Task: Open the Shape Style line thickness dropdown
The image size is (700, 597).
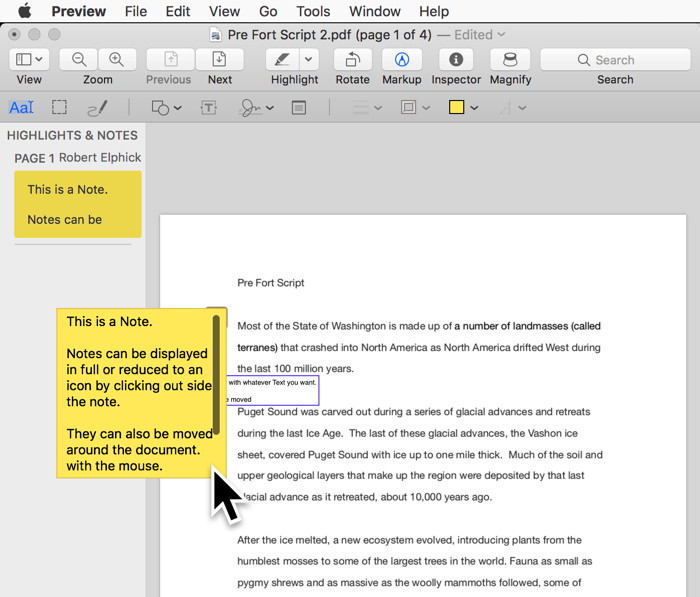Action: click(x=367, y=108)
